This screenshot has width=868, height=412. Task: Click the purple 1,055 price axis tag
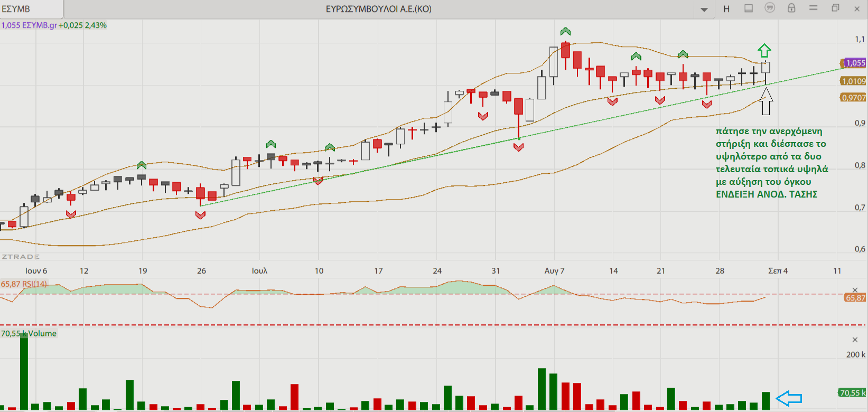pyautogui.click(x=854, y=63)
